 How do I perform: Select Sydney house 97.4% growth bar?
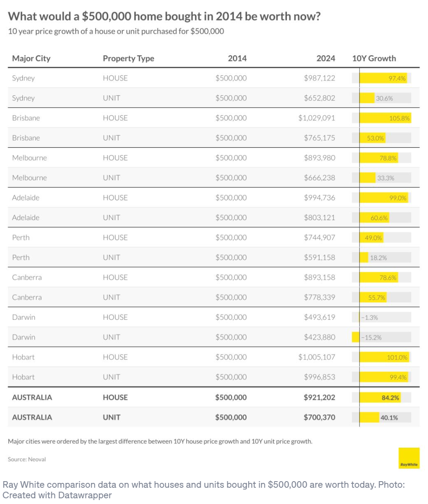pyautogui.click(x=383, y=78)
